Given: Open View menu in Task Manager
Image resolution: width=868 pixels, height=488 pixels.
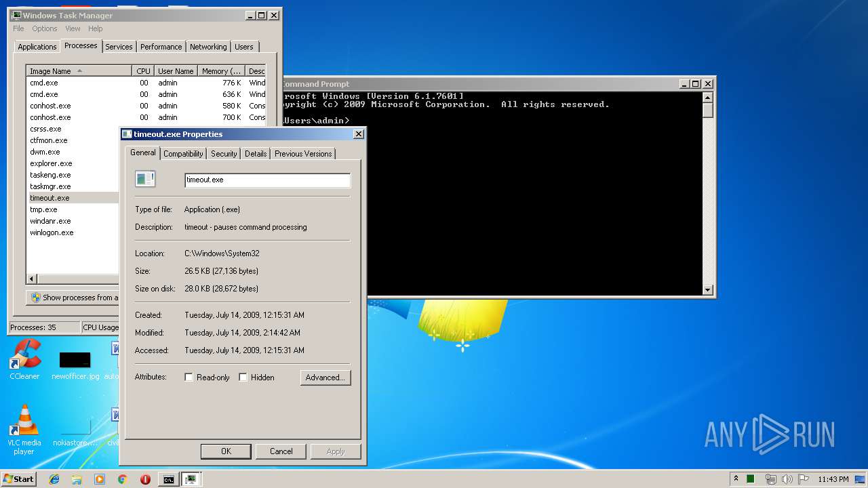Looking at the screenshot, I should (73, 28).
